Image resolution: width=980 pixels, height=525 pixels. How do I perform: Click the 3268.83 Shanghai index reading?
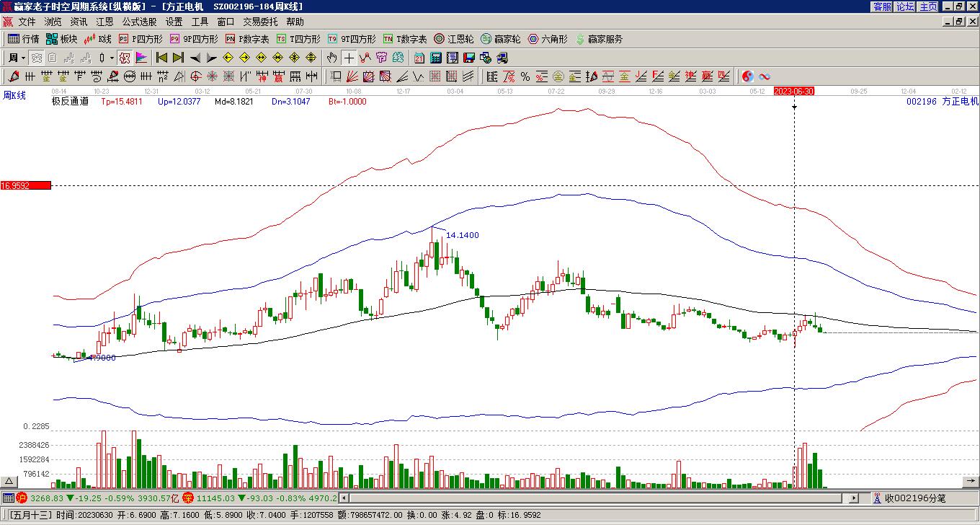point(47,498)
